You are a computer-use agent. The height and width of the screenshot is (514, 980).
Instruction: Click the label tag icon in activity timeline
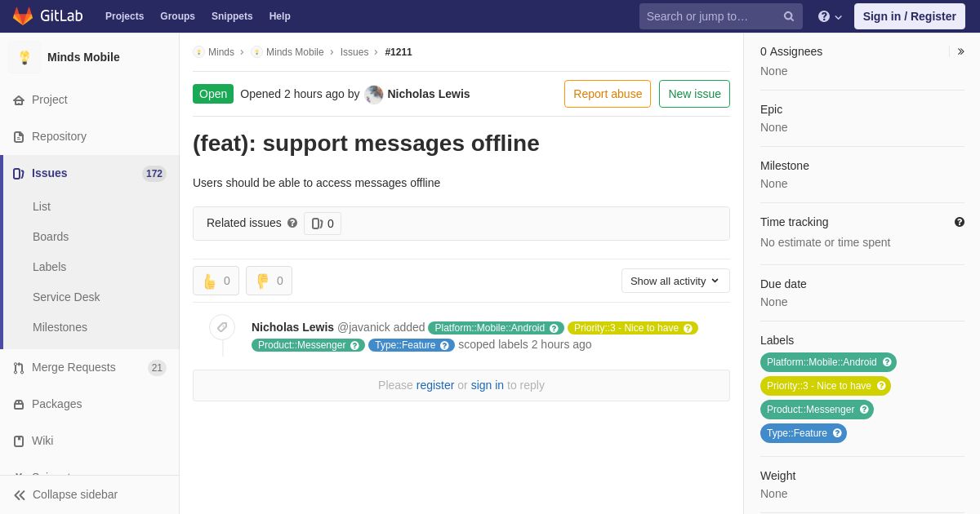(x=222, y=327)
